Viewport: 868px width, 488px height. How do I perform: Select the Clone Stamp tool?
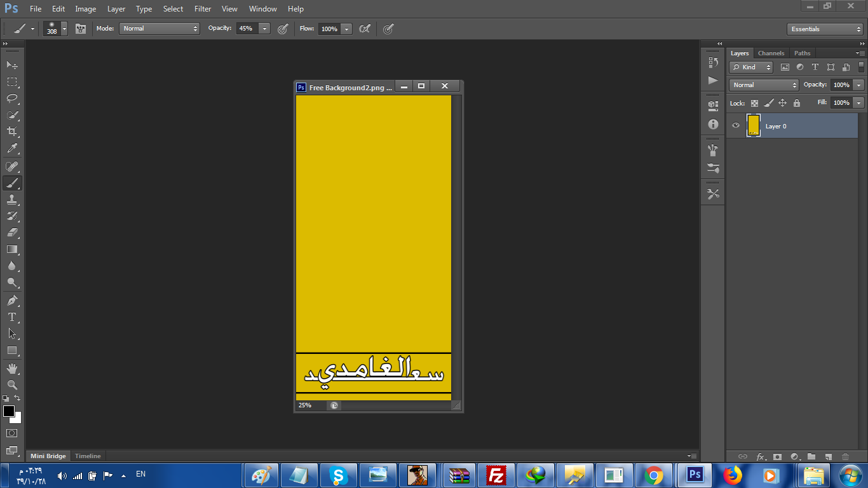click(12, 200)
